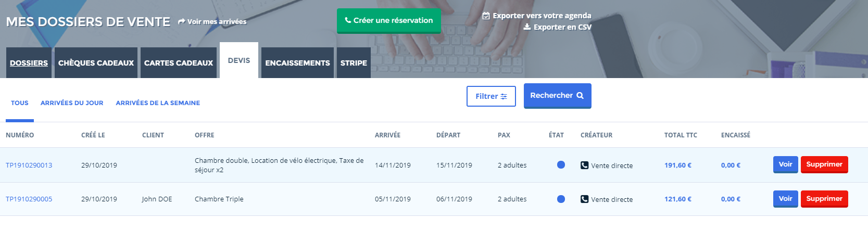Click blue status dot for TP1910290013
The width and height of the screenshot is (868, 243).
point(561,165)
